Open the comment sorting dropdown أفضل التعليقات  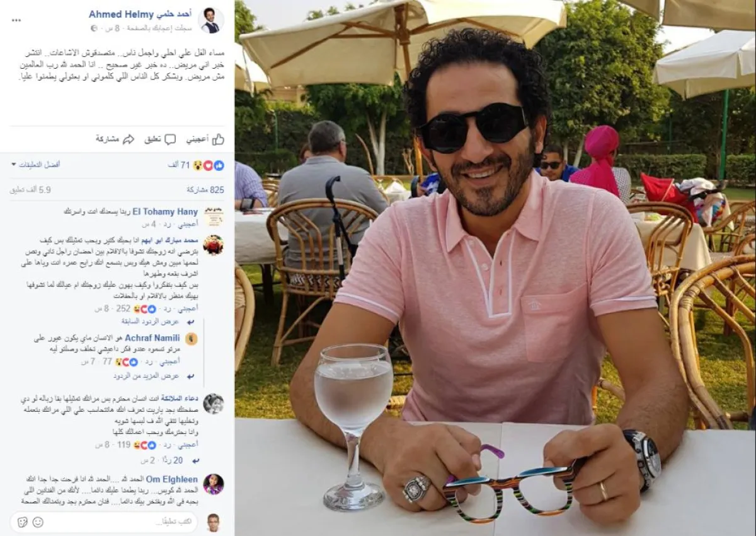tap(35, 165)
